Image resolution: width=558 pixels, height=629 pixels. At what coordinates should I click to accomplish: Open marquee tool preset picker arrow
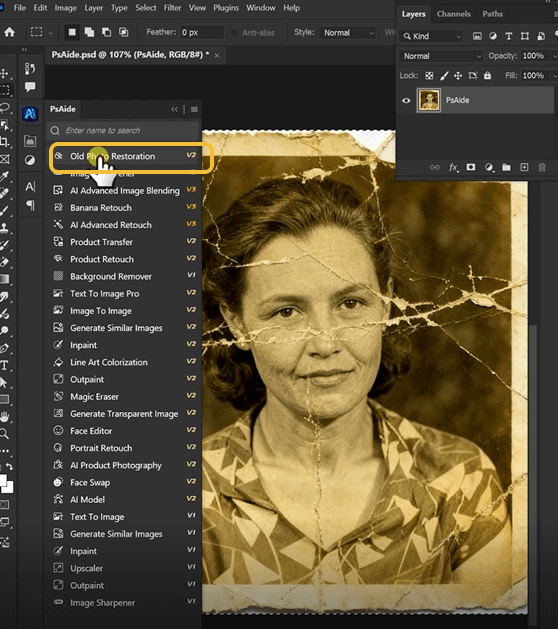point(51,33)
